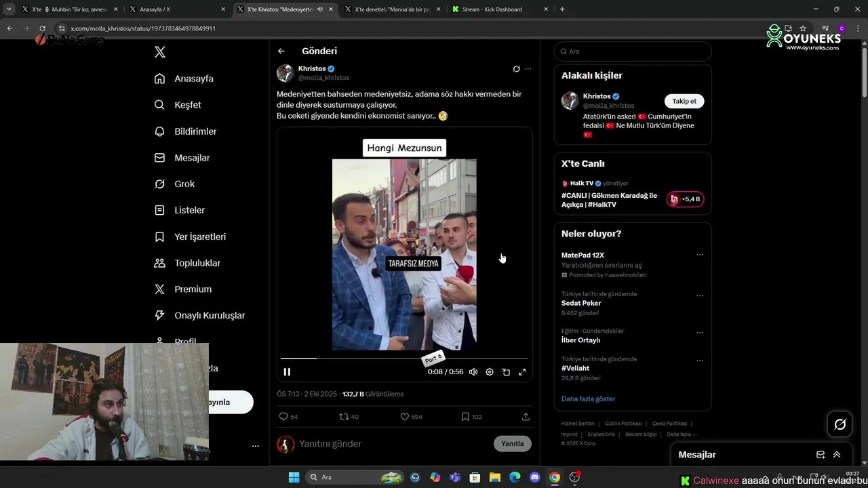Screen dimensions: 868x488
Task: Open more options for #Veliaht trend
Action: point(700,361)
